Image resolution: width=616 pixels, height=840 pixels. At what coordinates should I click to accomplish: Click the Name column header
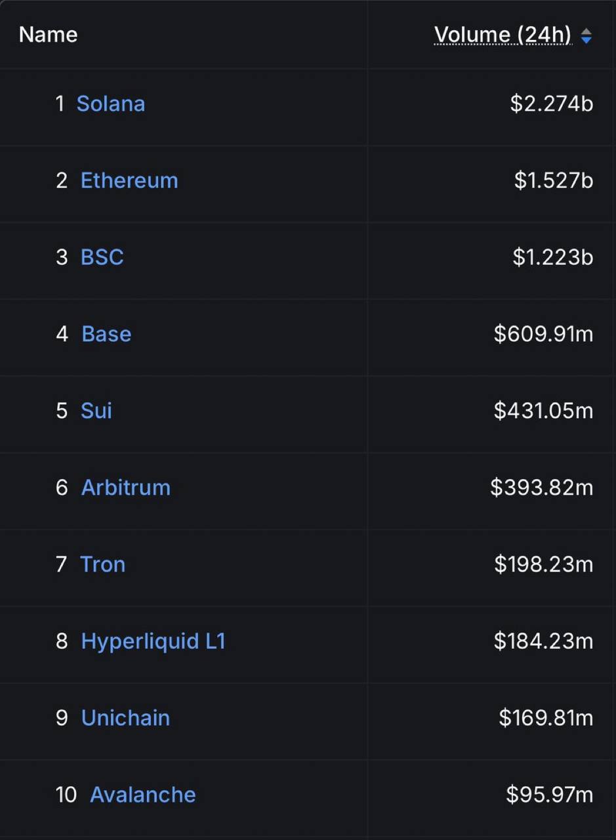click(x=48, y=35)
